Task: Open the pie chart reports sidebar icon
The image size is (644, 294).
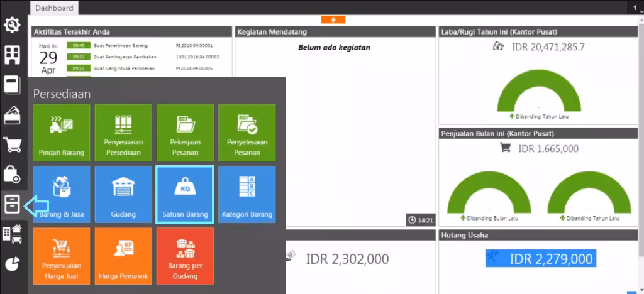Action: tap(13, 264)
